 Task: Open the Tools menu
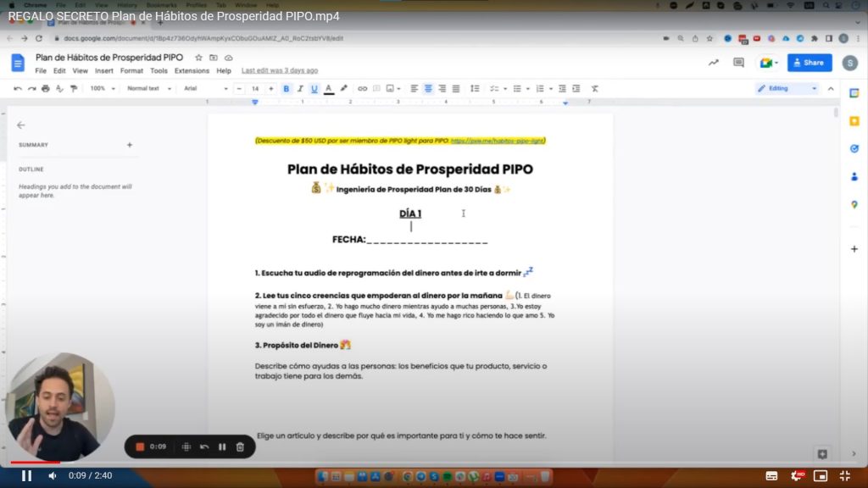159,71
